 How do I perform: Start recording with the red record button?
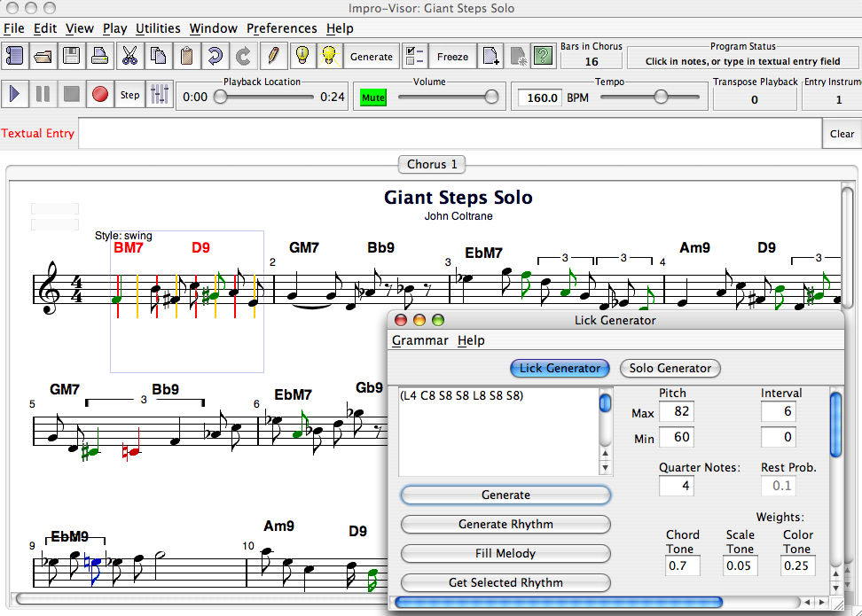pos(100,95)
